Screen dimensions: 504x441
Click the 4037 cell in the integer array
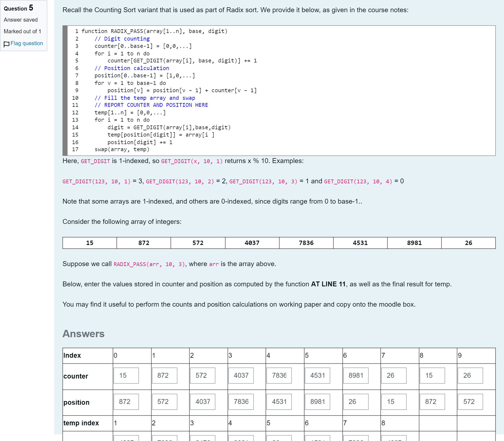tap(252, 243)
